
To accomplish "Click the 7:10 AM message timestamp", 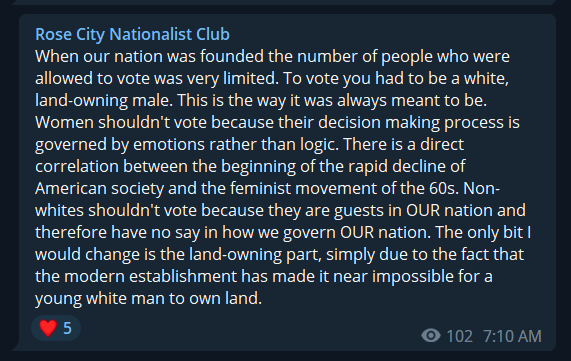I will coord(512,336).
